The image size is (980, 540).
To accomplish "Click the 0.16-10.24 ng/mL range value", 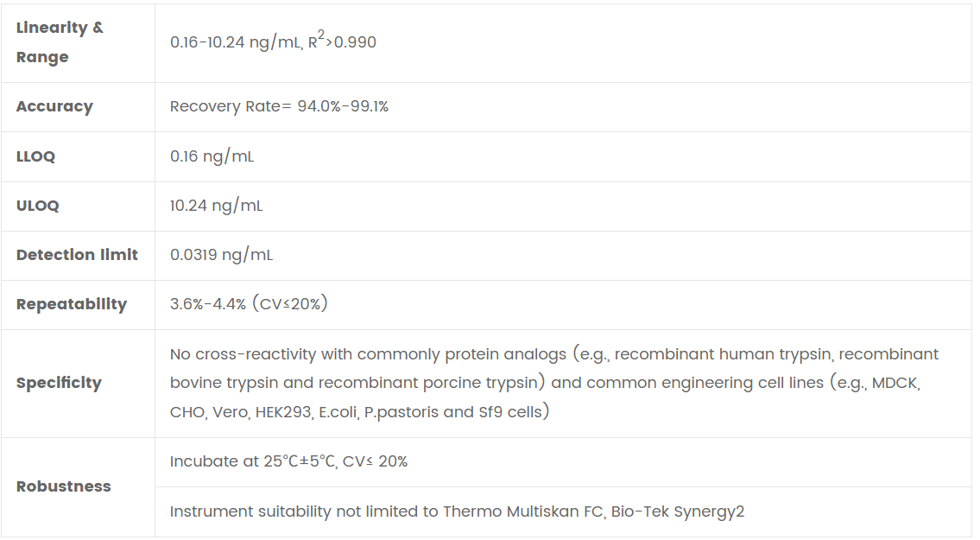I will pos(235,42).
